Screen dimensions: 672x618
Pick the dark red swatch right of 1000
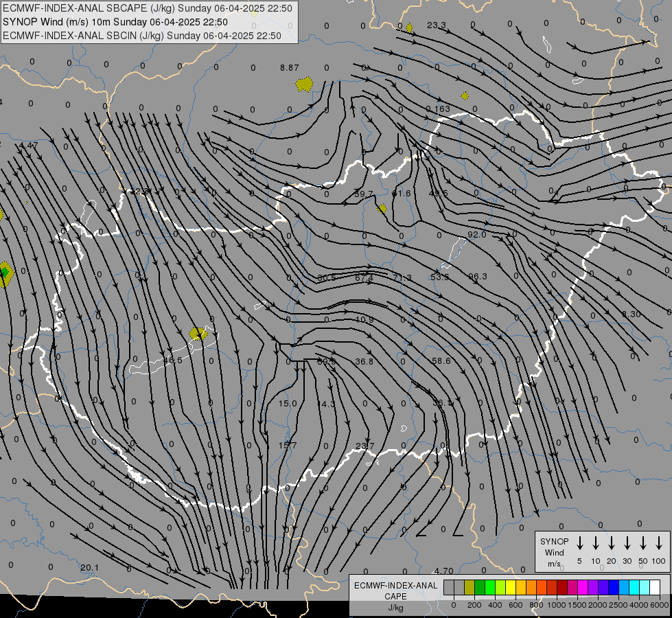click(562, 588)
